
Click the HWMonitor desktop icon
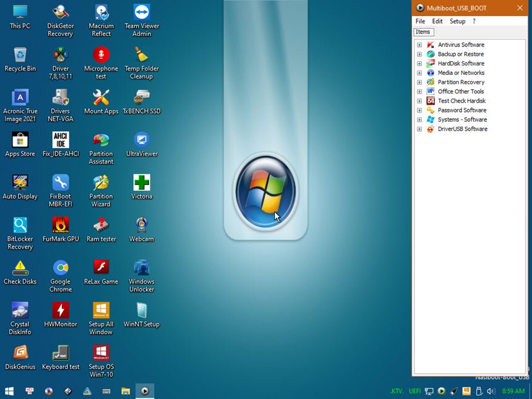(x=61, y=315)
